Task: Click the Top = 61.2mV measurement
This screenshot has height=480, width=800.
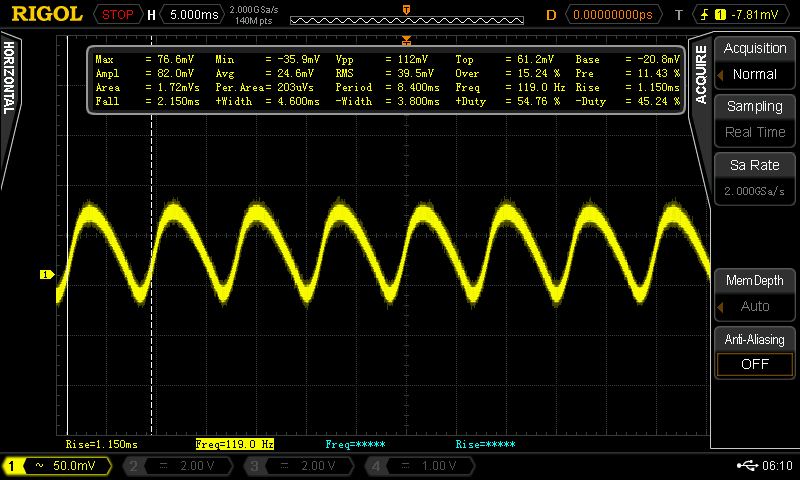Action: click(505, 59)
